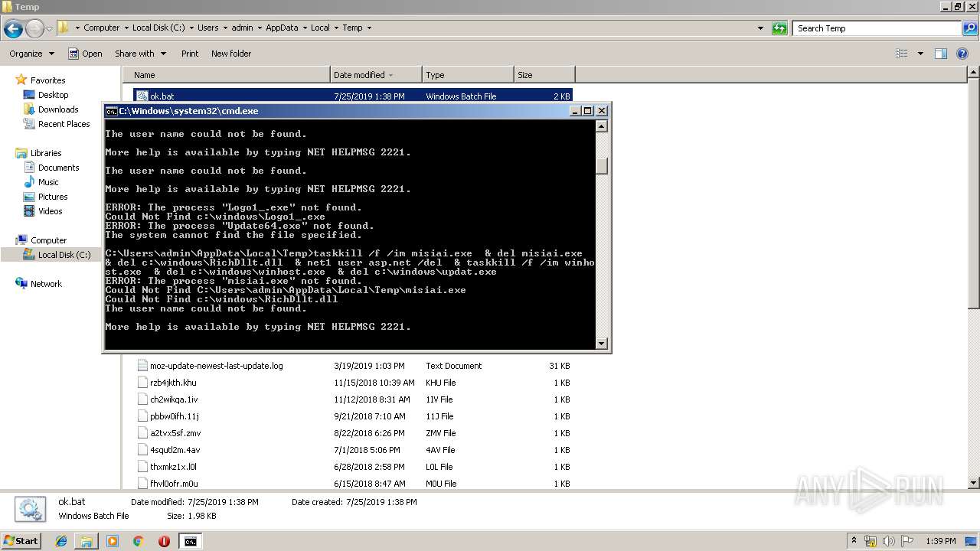This screenshot has width=980, height=551.
Task: Sort by the Size column header
Action: (544, 75)
